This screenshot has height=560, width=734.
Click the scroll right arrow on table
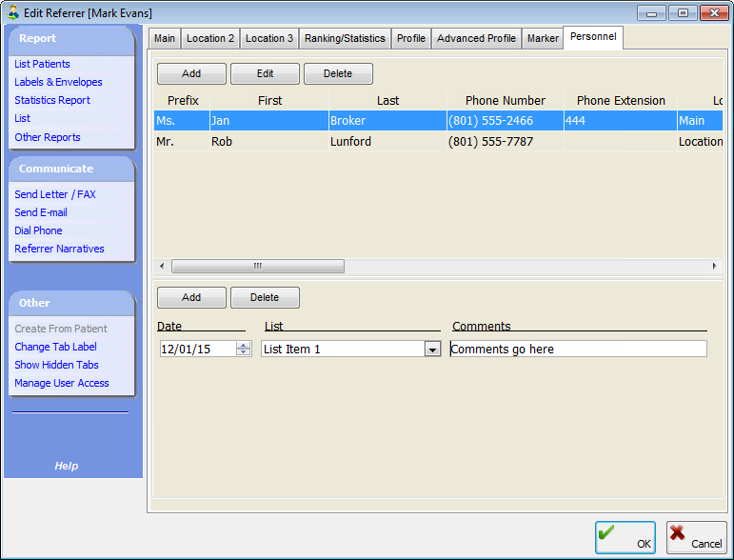tap(715, 267)
